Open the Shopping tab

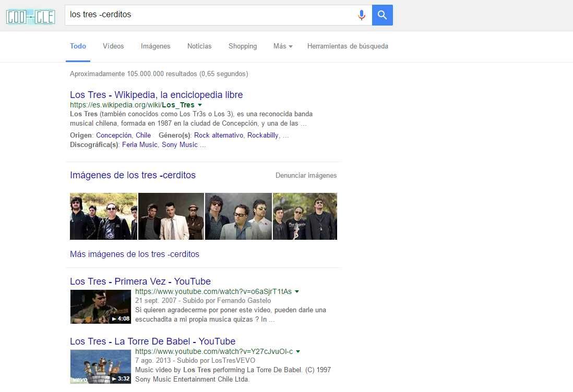point(243,46)
